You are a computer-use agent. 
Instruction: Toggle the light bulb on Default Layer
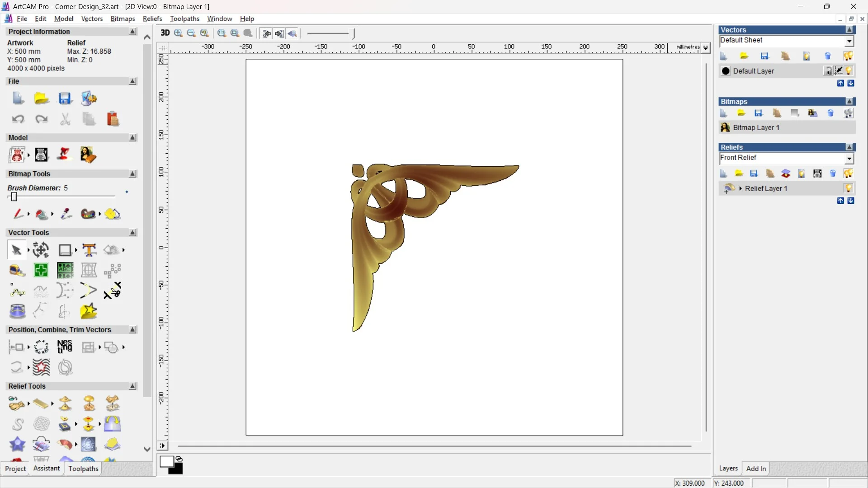849,71
